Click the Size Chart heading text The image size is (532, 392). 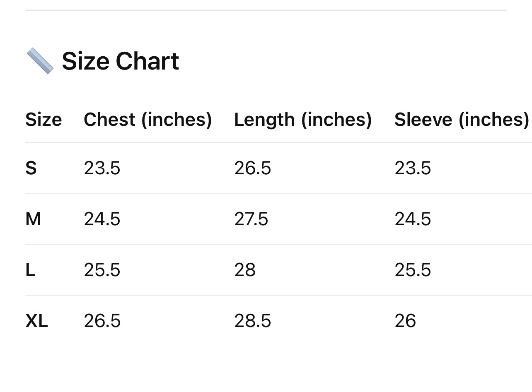point(120,61)
